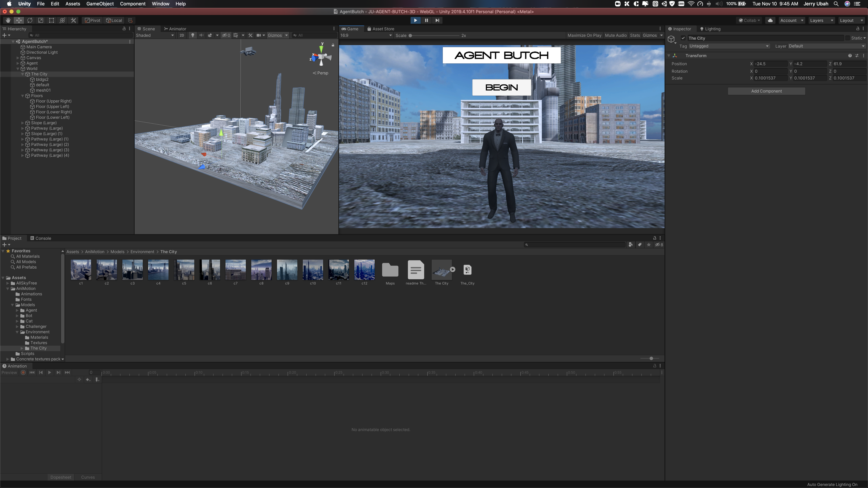Expand the Canvas hierarchy item
This screenshot has height=488, width=868.
coord(18,58)
